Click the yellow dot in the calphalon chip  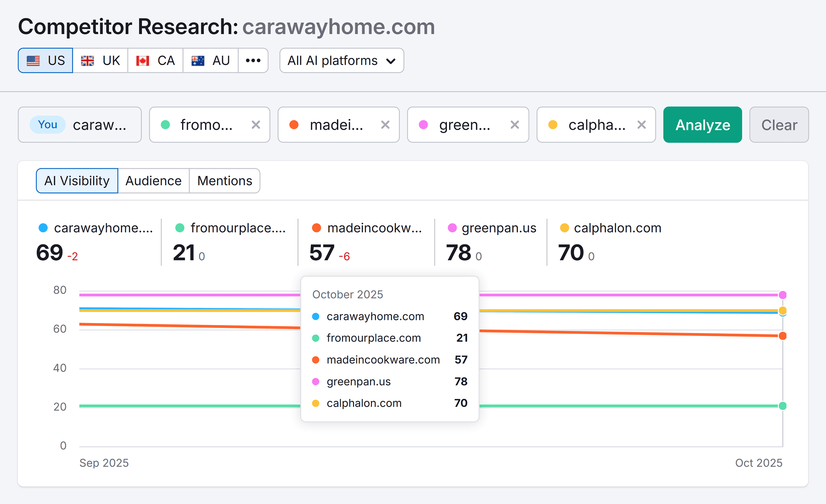point(552,124)
